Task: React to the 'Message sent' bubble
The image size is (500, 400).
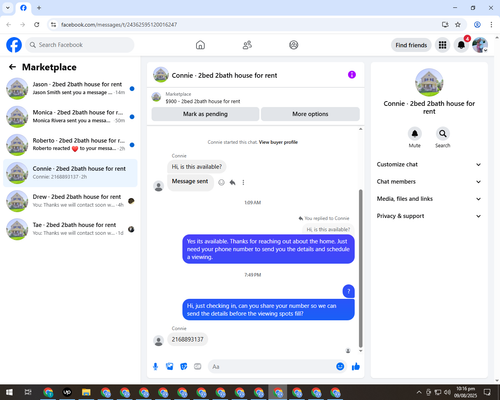Action: pos(221,182)
